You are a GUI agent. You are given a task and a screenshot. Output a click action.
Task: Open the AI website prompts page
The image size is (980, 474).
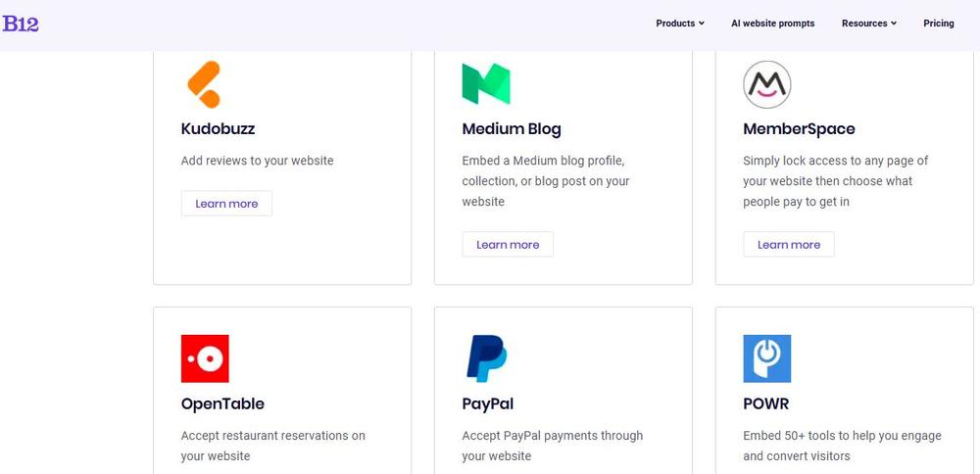tap(772, 24)
